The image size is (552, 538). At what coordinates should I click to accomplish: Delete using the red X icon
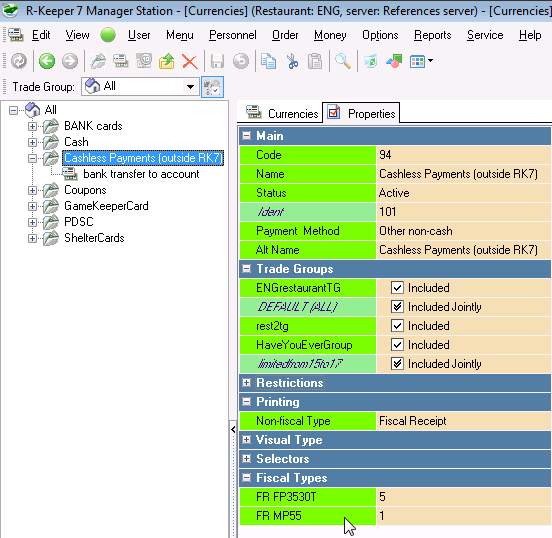189,62
